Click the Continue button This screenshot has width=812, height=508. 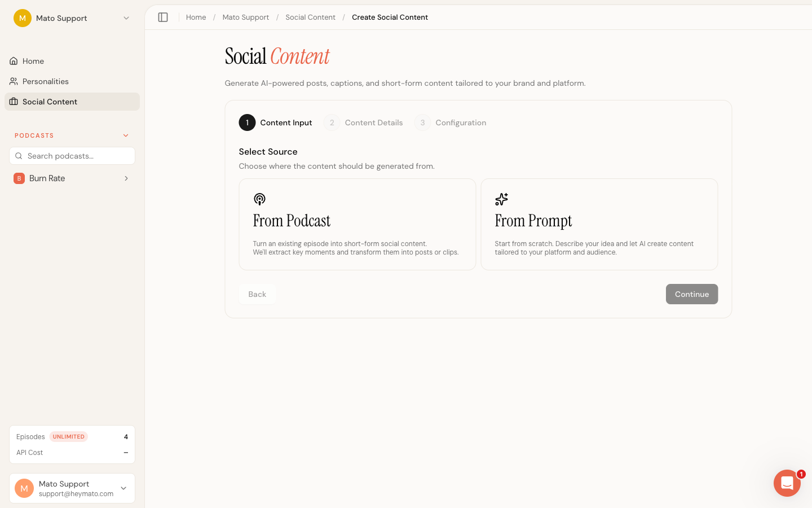tap(692, 294)
